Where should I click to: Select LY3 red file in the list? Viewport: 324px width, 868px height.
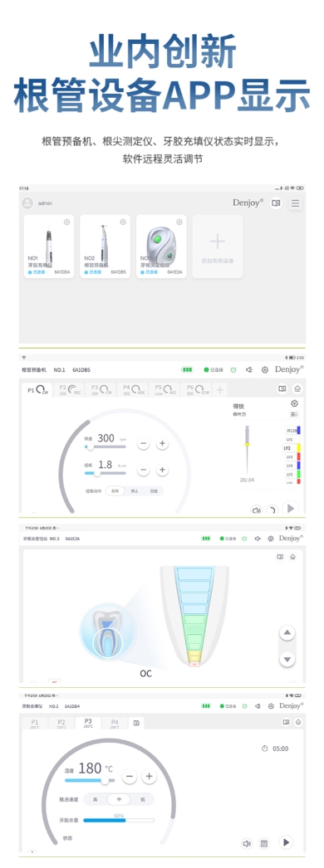[293, 456]
